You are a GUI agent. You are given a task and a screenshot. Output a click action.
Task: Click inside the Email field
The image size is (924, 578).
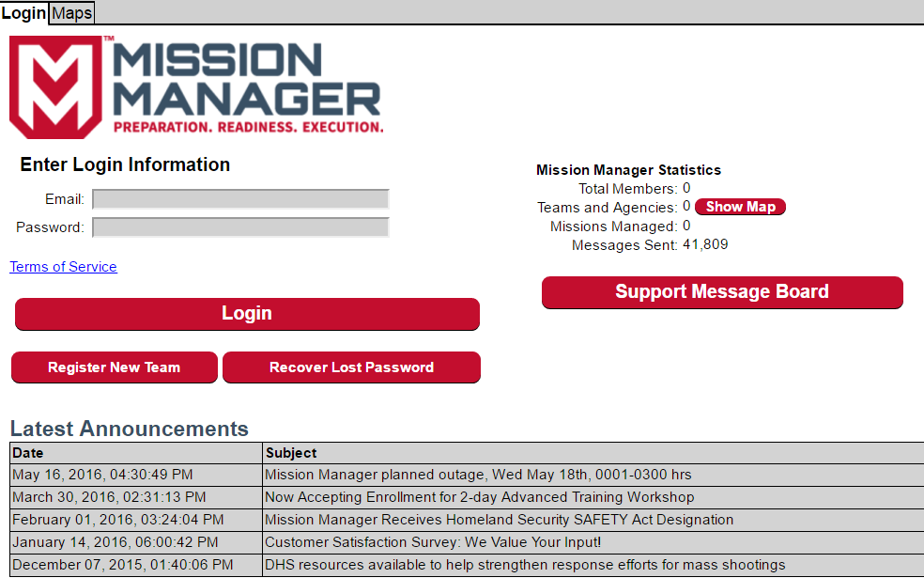click(x=239, y=198)
